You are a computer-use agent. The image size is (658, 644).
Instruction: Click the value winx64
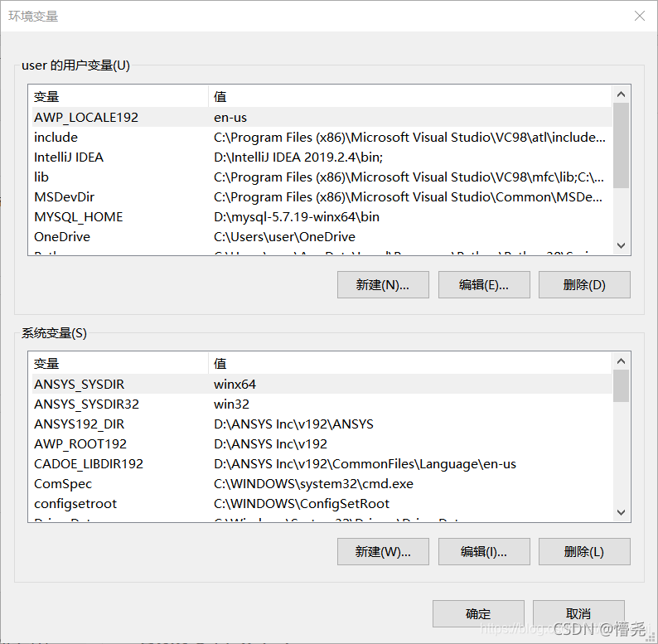[x=235, y=385]
